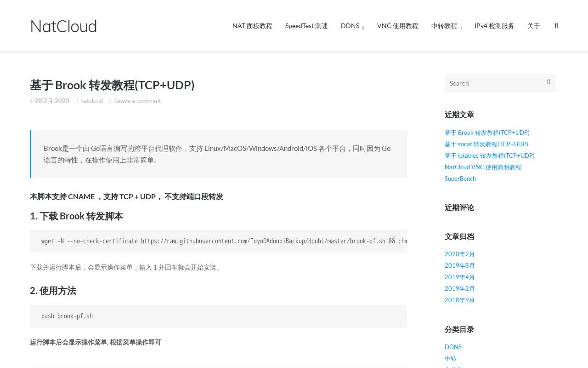This screenshot has width=588, height=368.
Task: Click the 近期文章 sidebar heading
Action: [459, 115]
